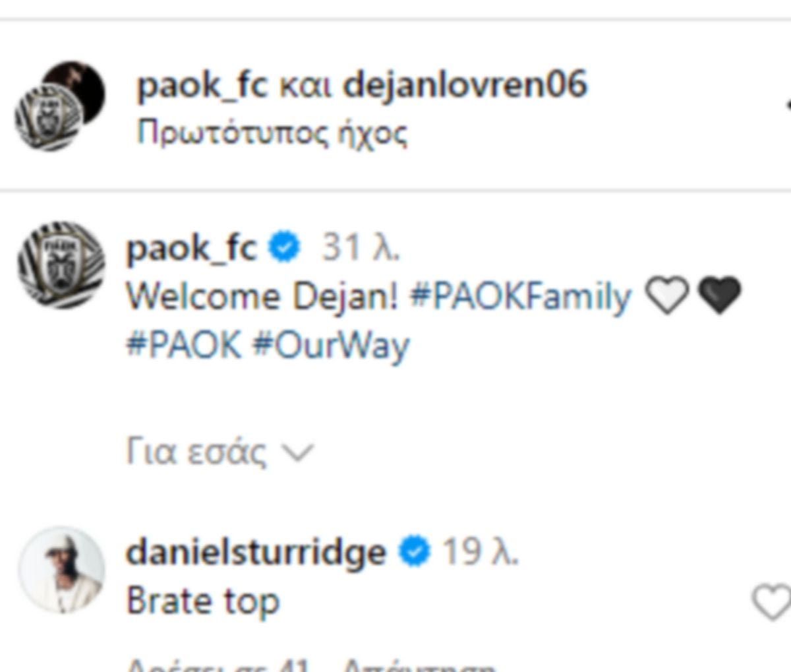
Task: Open the dejanlovren06 profile from the header
Action: (x=465, y=84)
